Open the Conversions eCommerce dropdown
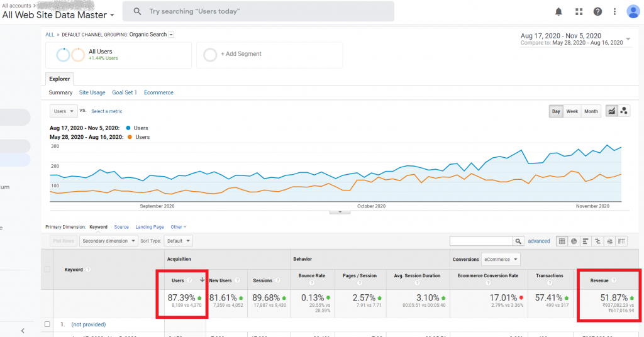644x337 pixels. pos(501,260)
